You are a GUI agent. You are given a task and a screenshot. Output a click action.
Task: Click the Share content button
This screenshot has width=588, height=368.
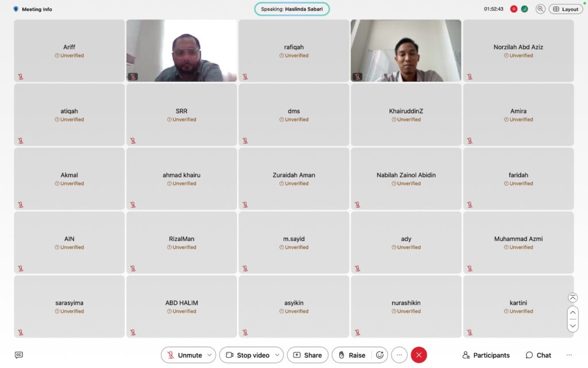click(308, 355)
